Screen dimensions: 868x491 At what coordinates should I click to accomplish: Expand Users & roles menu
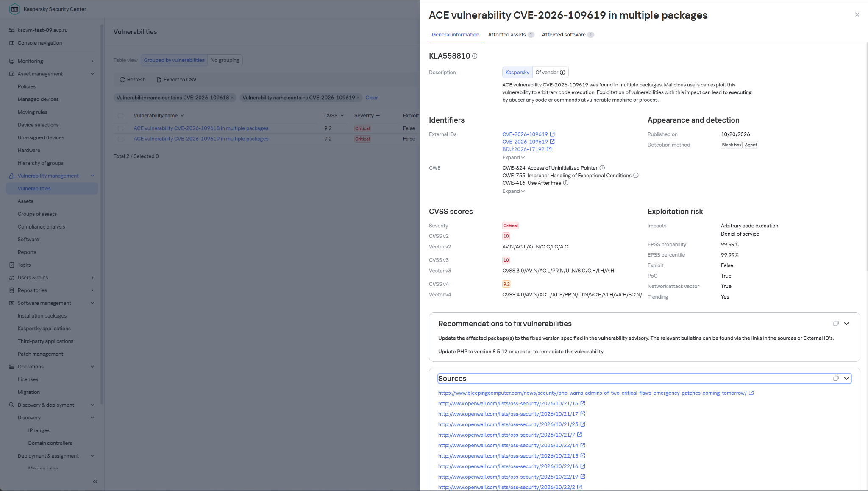click(92, 278)
